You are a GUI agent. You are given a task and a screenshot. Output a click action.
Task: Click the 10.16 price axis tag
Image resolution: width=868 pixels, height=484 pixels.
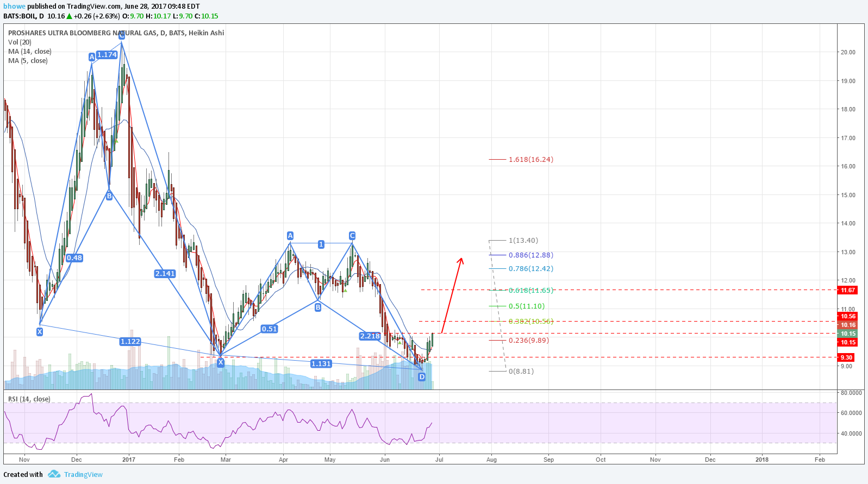point(848,325)
